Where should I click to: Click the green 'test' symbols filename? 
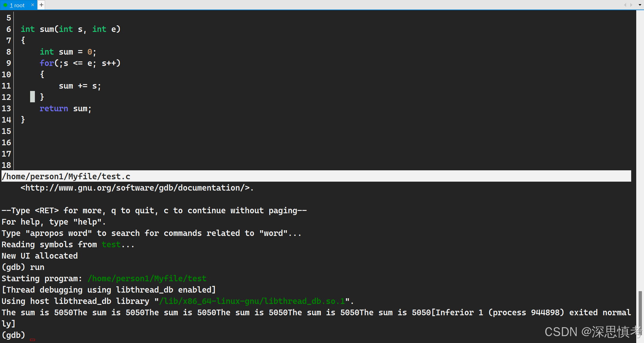tap(111, 245)
